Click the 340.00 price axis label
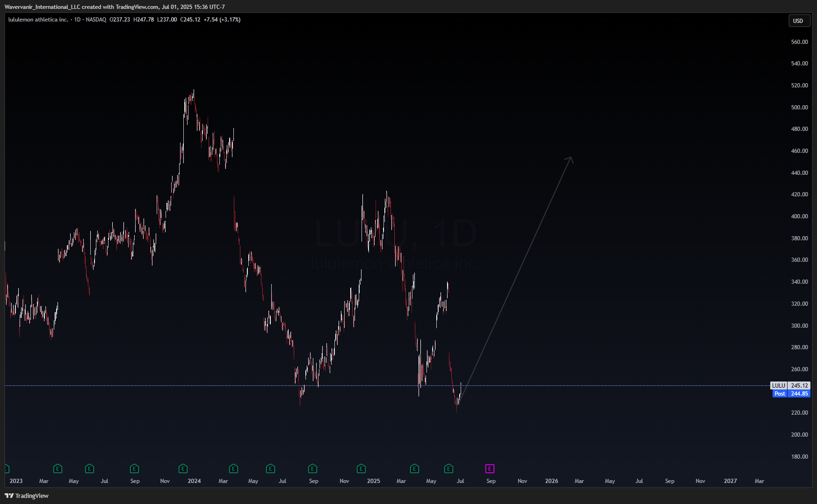 click(x=799, y=281)
